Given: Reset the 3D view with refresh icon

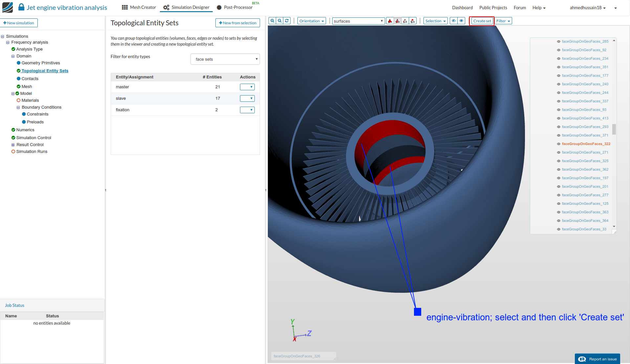Looking at the screenshot, I should [287, 21].
